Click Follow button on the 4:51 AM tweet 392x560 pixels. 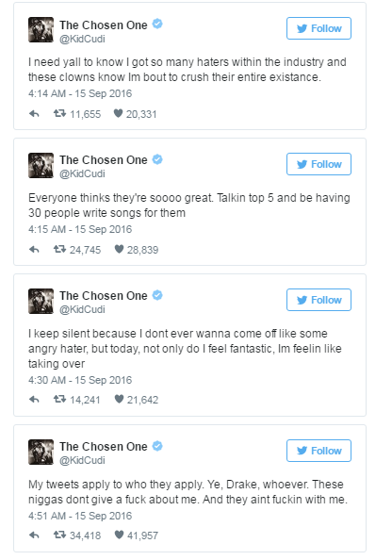pyautogui.click(x=318, y=451)
